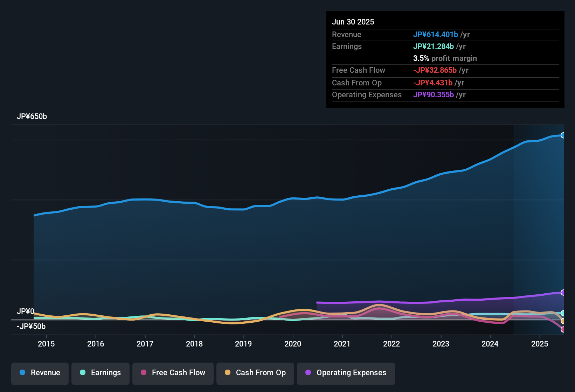
Task: Select the Revenue endpoint marker on the chart
Action: 563,135
